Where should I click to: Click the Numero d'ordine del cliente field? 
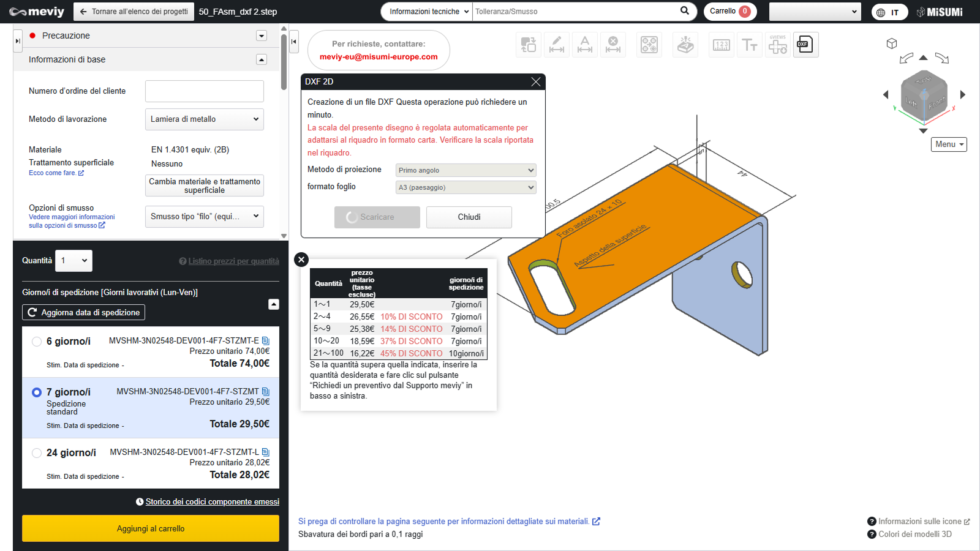pyautogui.click(x=204, y=91)
